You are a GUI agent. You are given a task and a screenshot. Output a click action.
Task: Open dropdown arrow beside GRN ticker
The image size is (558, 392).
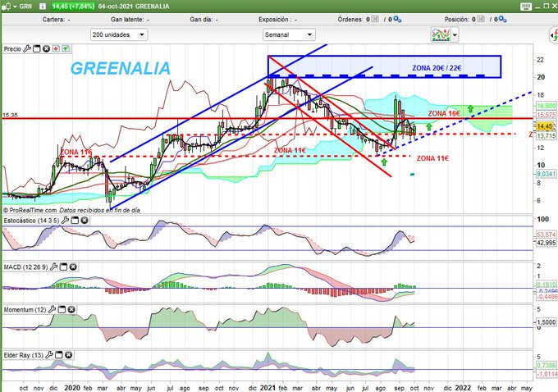[x=15, y=7]
